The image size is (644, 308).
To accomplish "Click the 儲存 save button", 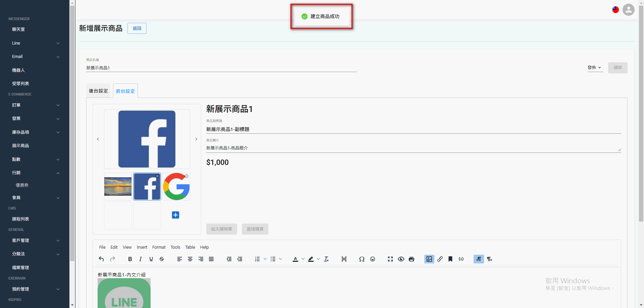I will 618,68.
